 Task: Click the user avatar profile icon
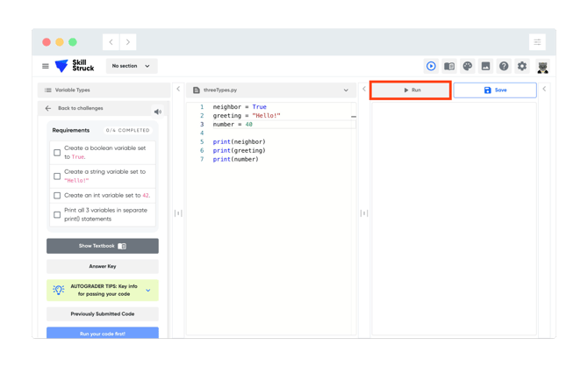coord(542,67)
